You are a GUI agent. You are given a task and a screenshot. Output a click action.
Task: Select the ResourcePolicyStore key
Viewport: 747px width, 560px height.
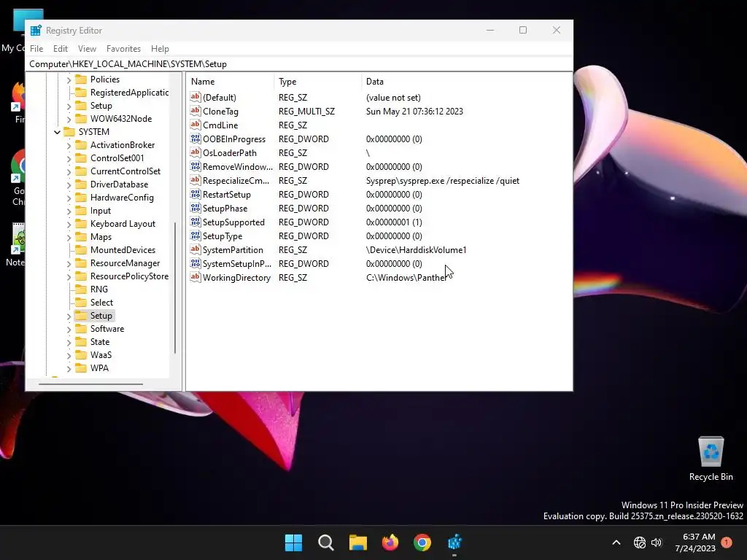(x=129, y=276)
